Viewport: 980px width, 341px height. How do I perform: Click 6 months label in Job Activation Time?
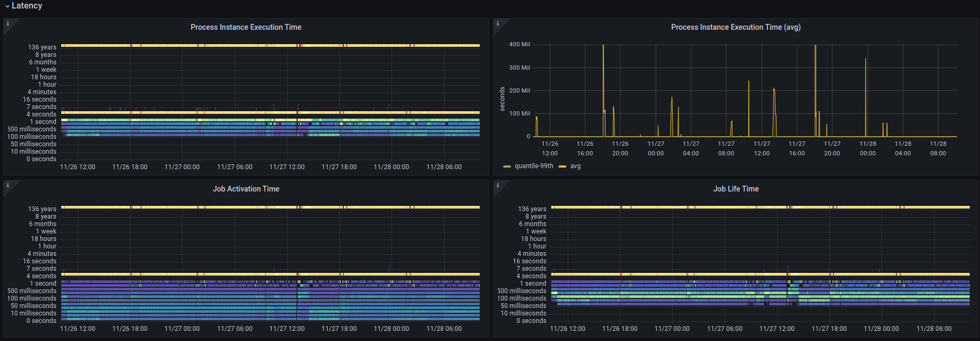(43, 224)
